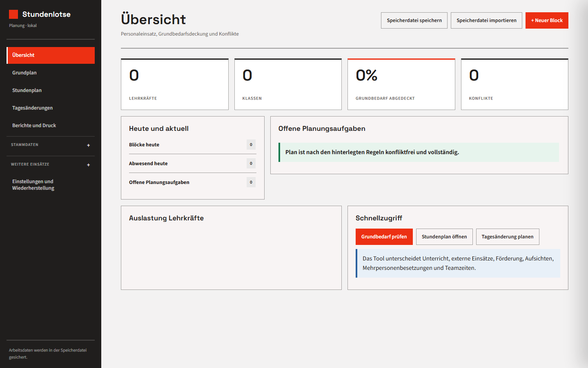Click the Übersicht page title
588x368 pixels.
tap(153, 19)
